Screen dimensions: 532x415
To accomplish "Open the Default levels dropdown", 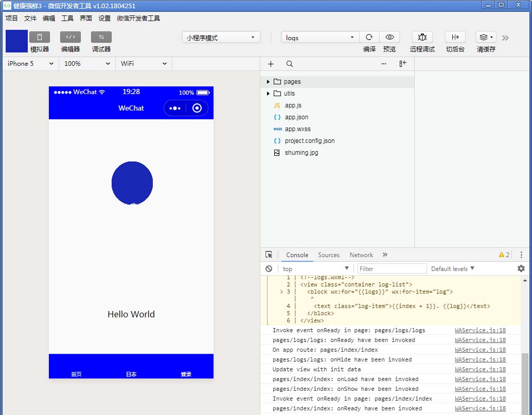I will 453,268.
